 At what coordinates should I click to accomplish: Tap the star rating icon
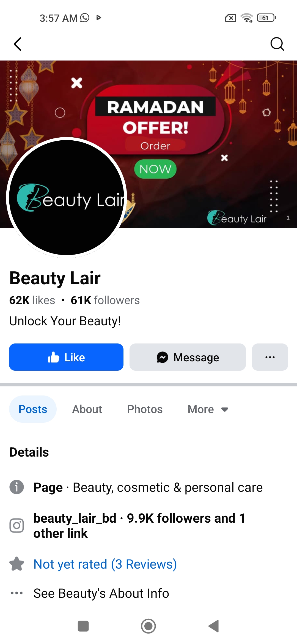[x=17, y=564]
